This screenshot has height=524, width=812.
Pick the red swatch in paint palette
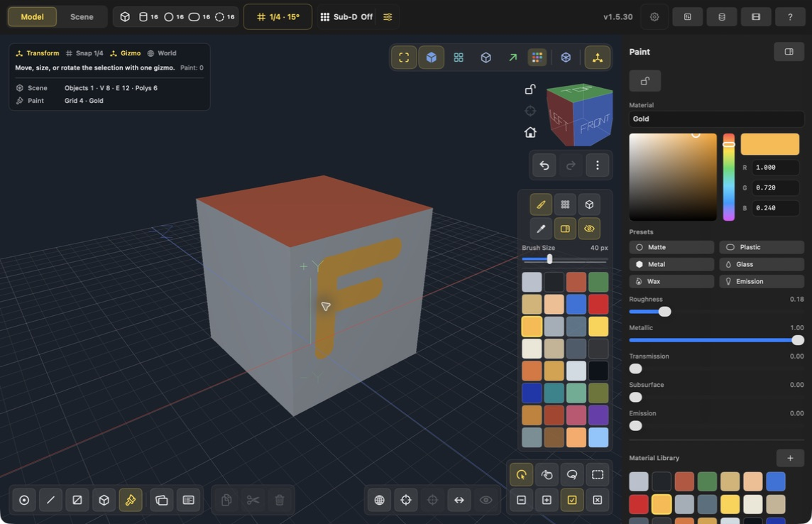point(598,305)
